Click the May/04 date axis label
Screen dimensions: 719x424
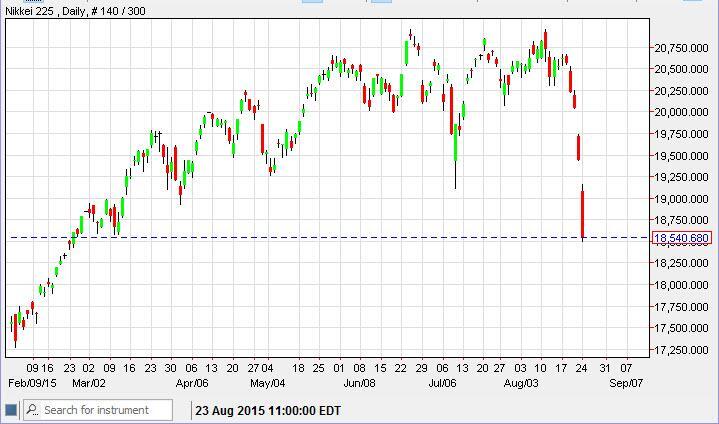click(267, 383)
